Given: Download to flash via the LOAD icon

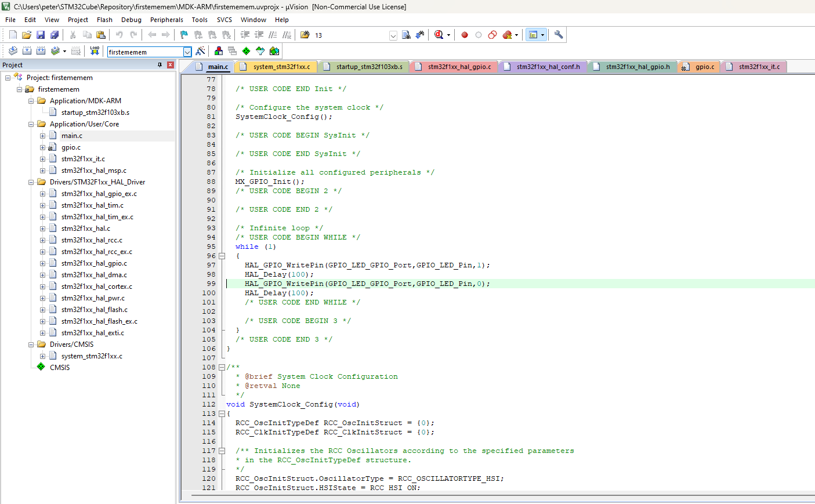Looking at the screenshot, I should click(95, 51).
